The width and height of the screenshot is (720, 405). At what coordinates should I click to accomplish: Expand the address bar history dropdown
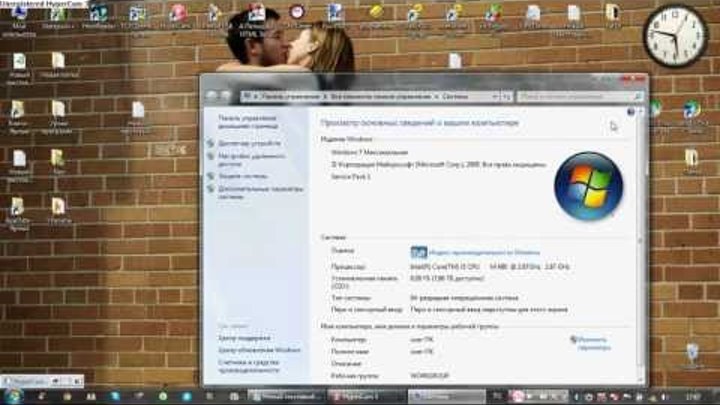[x=497, y=96]
